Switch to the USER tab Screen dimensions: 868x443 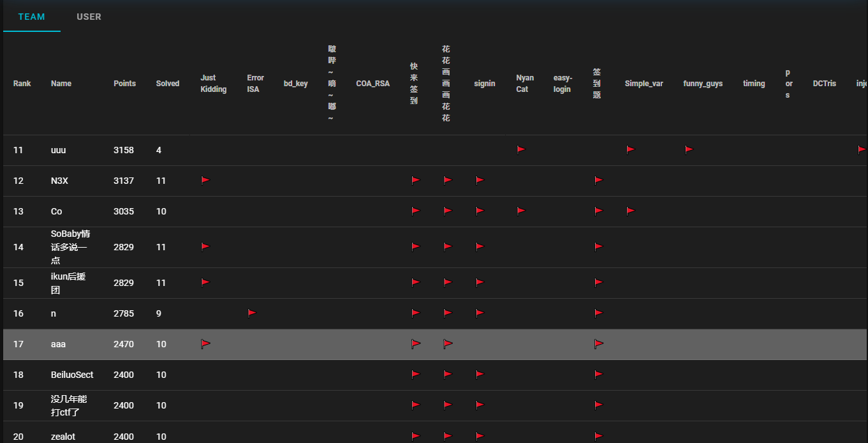pyautogui.click(x=89, y=17)
